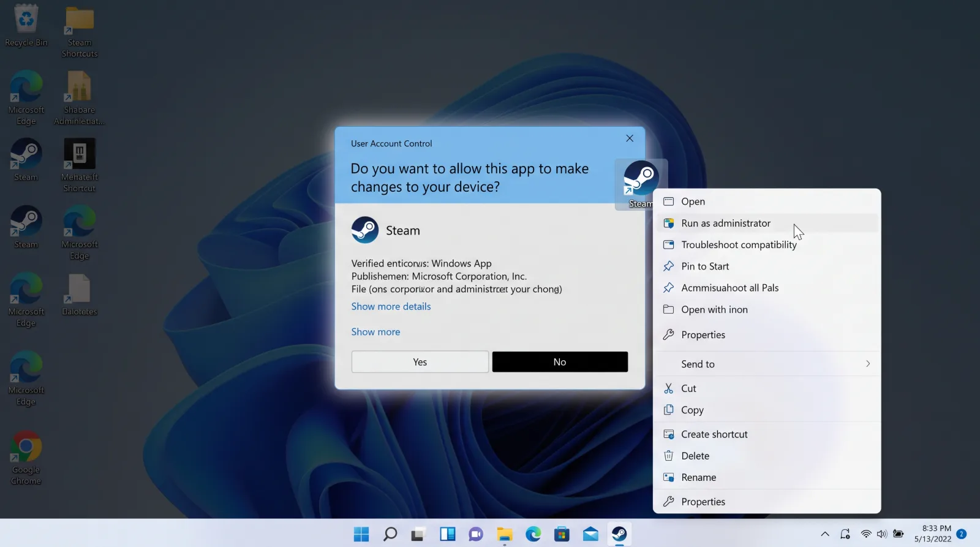The image size is (980, 547).
Task: Select the Mehateift Shortcut desktop icon
Action: point(80,165)
